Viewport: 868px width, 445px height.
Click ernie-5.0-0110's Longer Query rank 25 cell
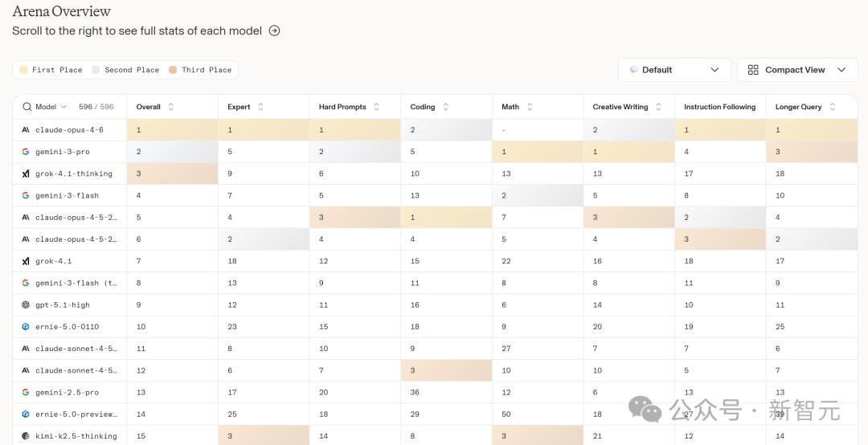click(812, 327)
